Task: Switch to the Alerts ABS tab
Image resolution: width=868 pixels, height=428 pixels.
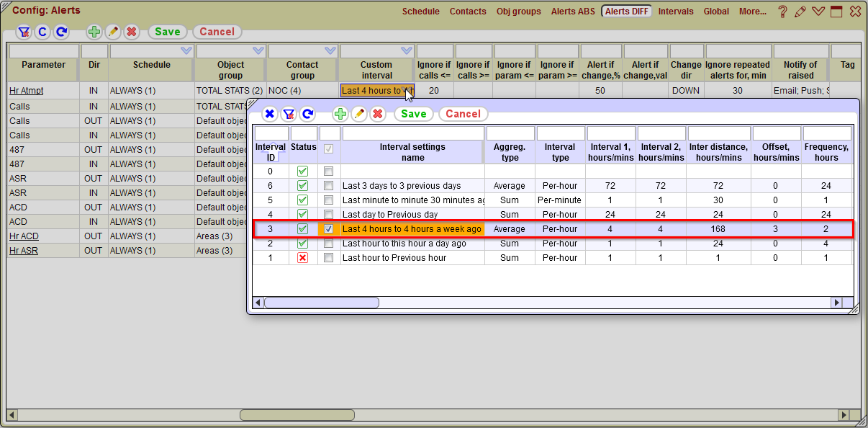Action: point(573,12)
